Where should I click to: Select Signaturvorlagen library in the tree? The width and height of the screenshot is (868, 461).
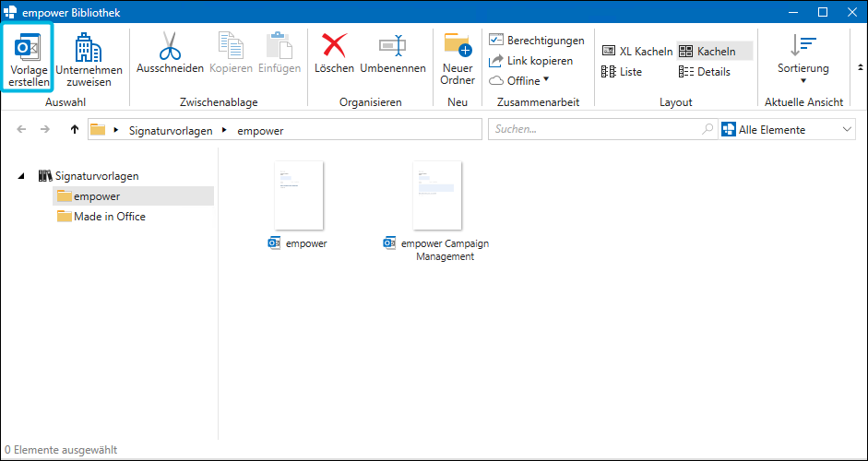(89, 176)
